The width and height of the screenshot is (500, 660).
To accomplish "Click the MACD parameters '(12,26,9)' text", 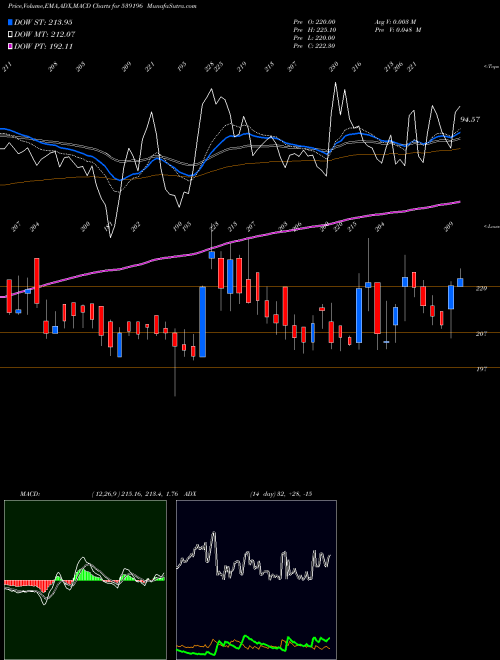I will pos(104,494).
